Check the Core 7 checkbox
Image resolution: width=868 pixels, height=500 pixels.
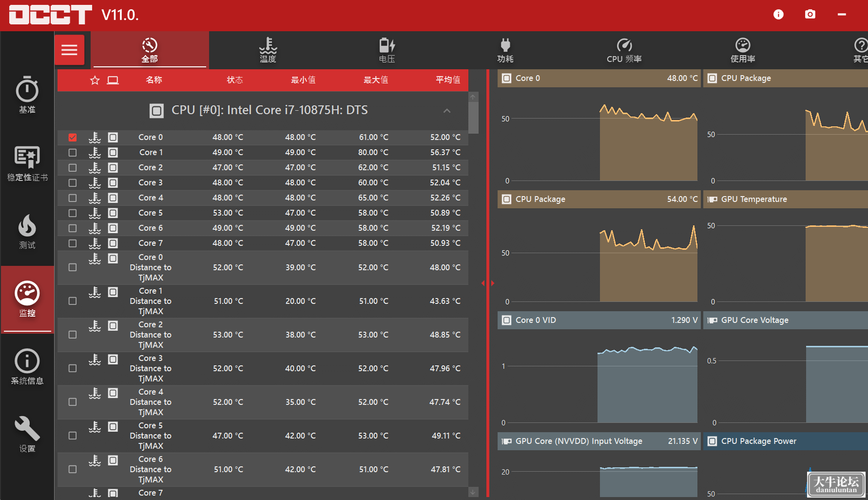tap(73, 243)
